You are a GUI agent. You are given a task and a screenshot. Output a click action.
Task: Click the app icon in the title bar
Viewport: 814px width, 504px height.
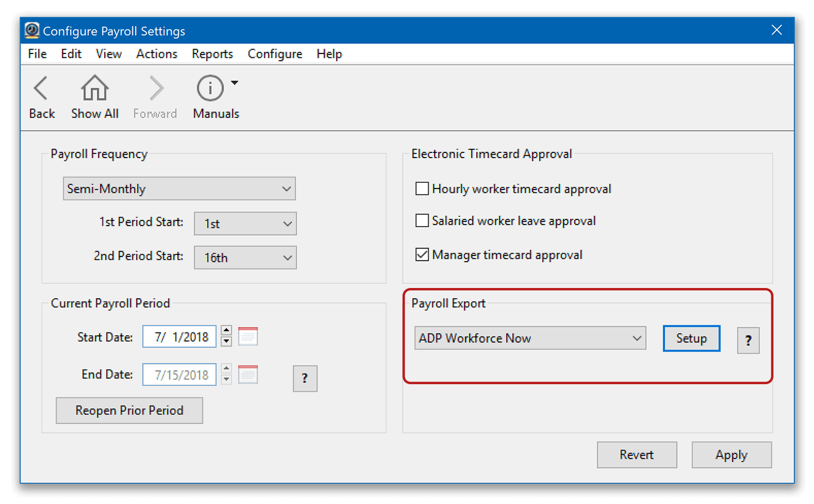pyautogui.click(x=32, y=30)
